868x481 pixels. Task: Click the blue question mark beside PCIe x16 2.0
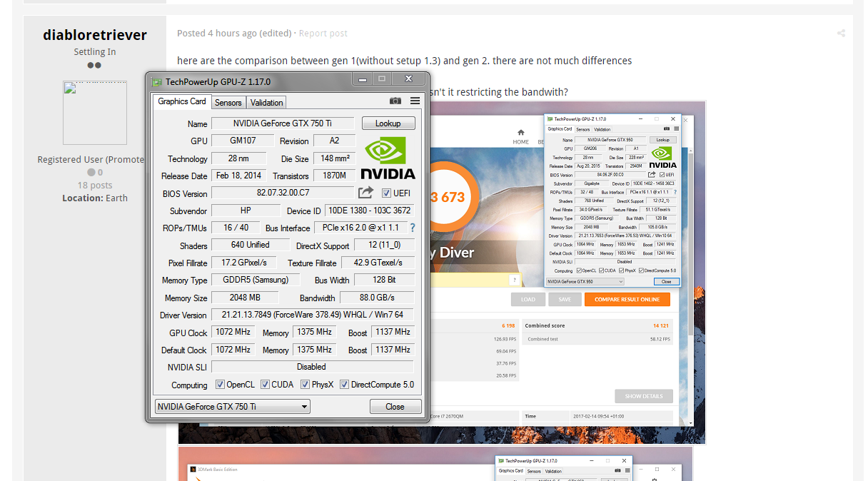click(x=412, y=228)
